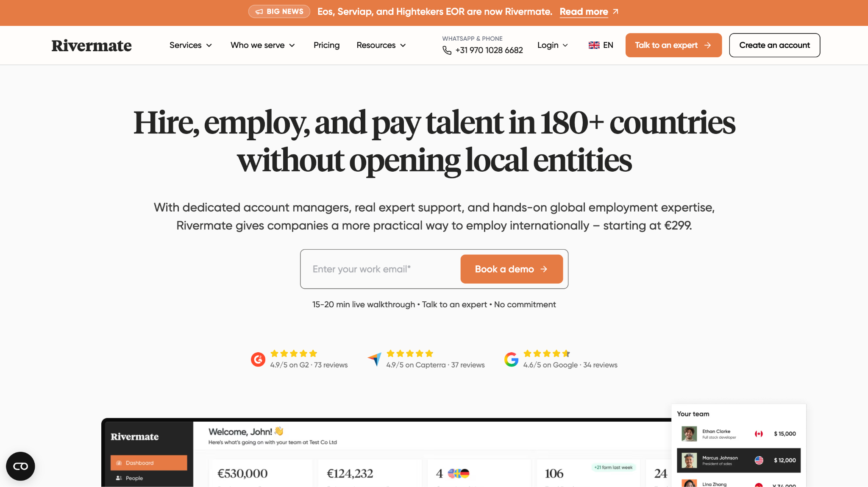Click the $ 12,000 salary for Marcus Johnson
This screenshot has height=487, width=868.
click(x=785, y=460)
